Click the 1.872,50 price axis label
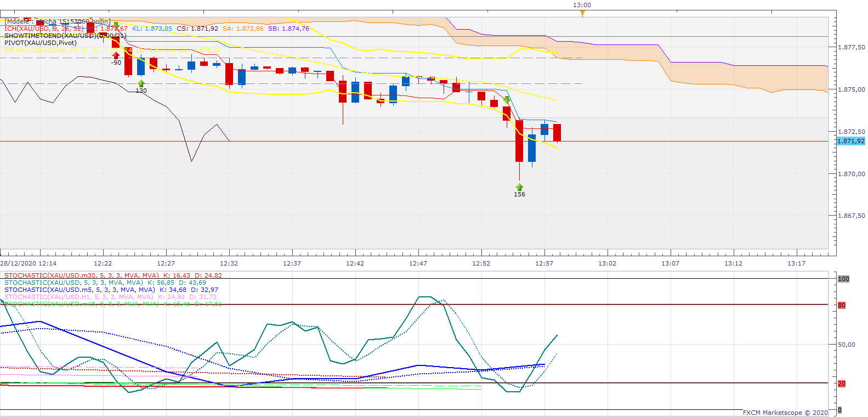 point(852,132)
